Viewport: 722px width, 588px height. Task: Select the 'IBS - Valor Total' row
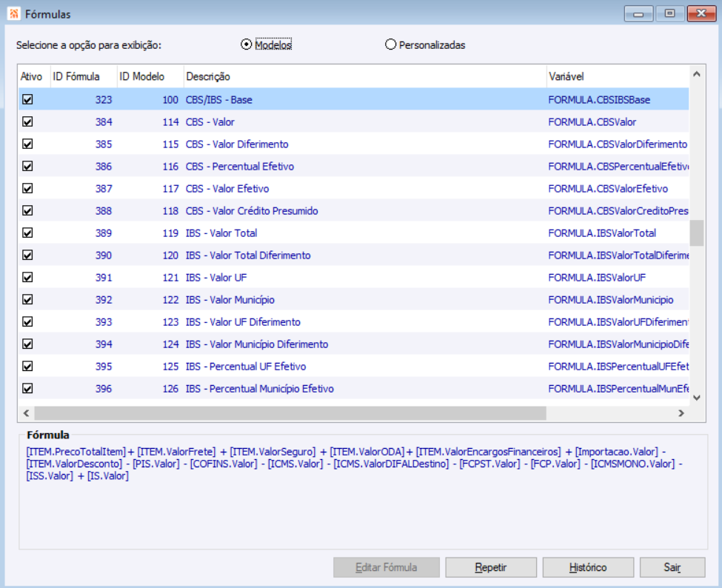click(354, 233)
